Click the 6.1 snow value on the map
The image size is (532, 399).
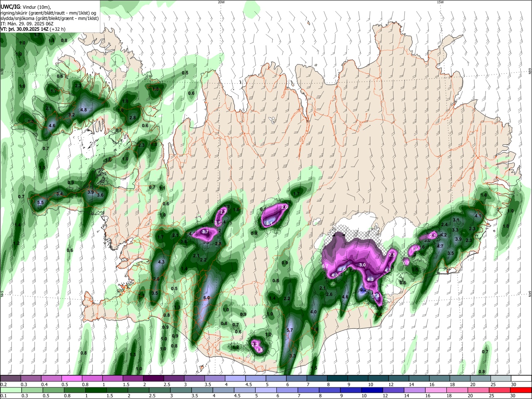269,223
